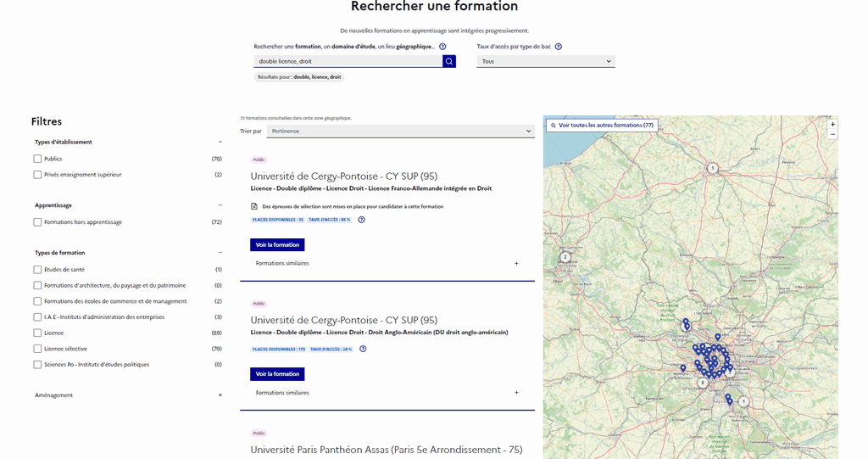Click selection tests document icon in first result
This screenshot has height=459, width=868.
pos(254,206)
